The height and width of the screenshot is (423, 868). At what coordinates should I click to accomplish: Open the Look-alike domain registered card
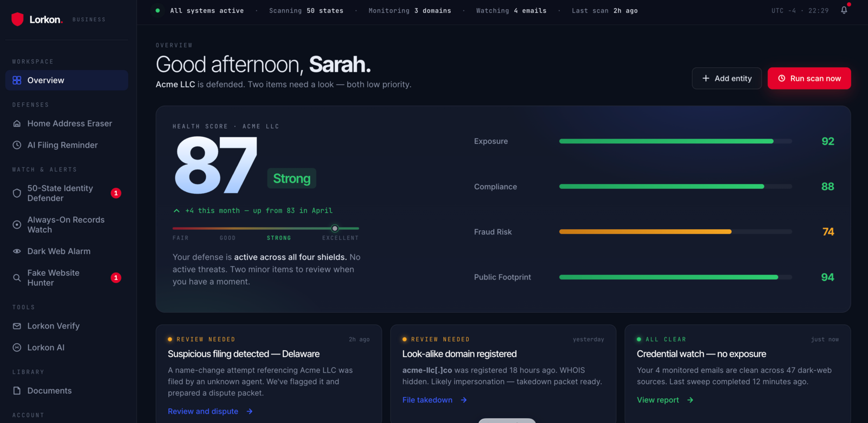(x=503, y=374)
